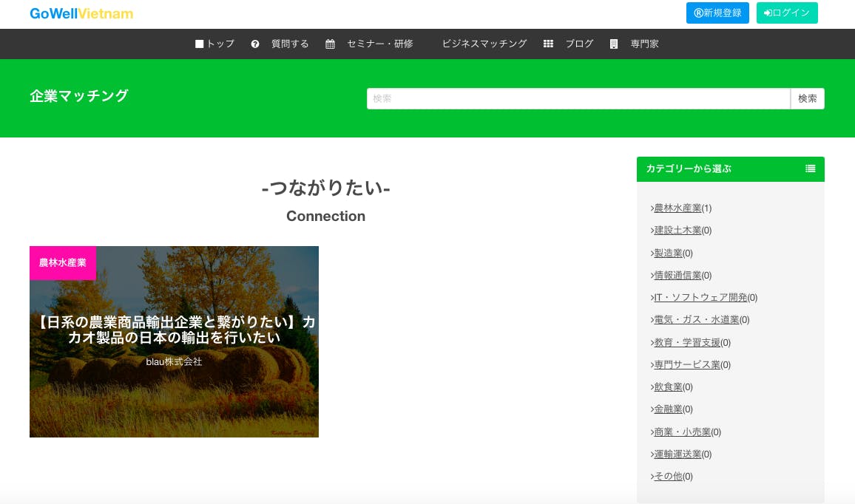Click the building icon beside 専門家
Viewport: 855px width, 504px height.
[x=614, y=44]
